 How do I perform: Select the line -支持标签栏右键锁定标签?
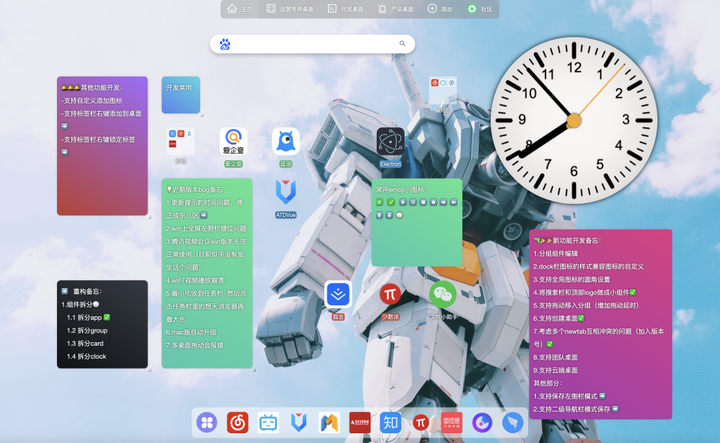98,140
